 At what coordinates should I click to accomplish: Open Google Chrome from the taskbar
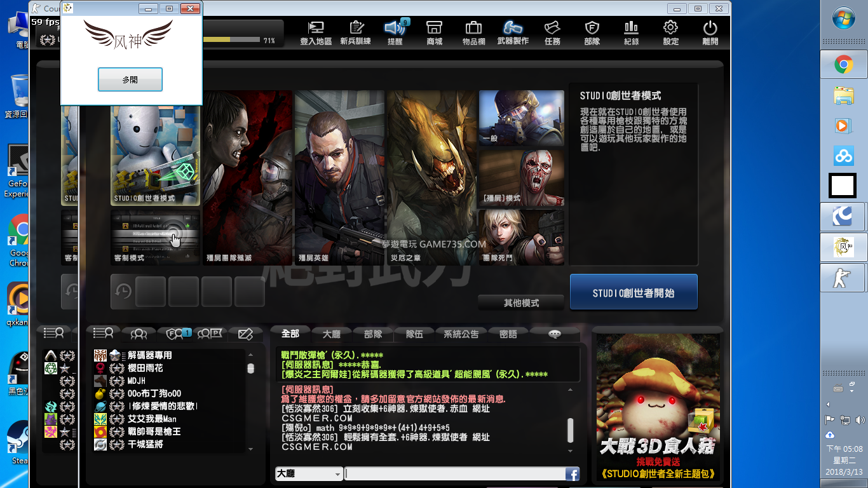click(843, 64)
